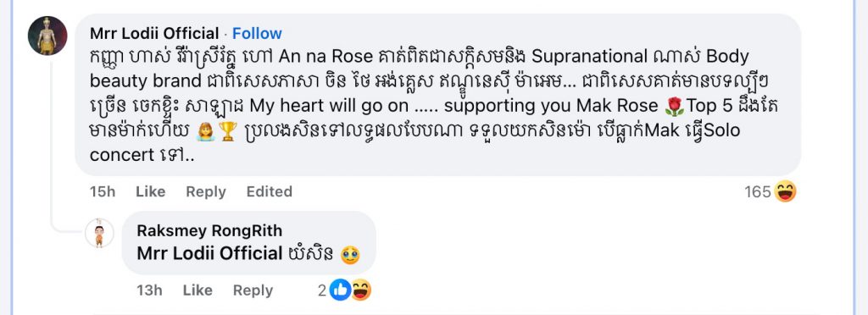The height and width of the screenshot is (315, 868).
Task: Like the Mrr Lodii Official comment
Action: click(151, 191)
